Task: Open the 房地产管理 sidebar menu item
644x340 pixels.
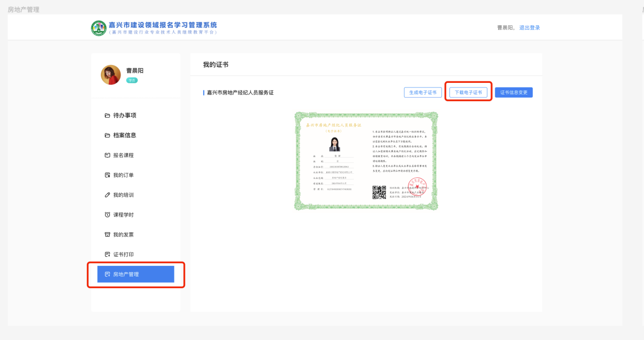Action: pos(136,274)
